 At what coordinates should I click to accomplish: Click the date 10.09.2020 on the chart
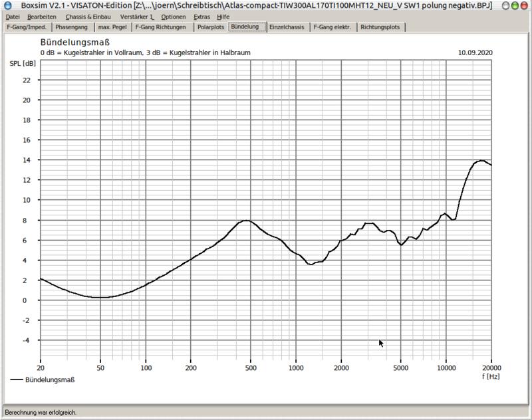click(475, 53)
